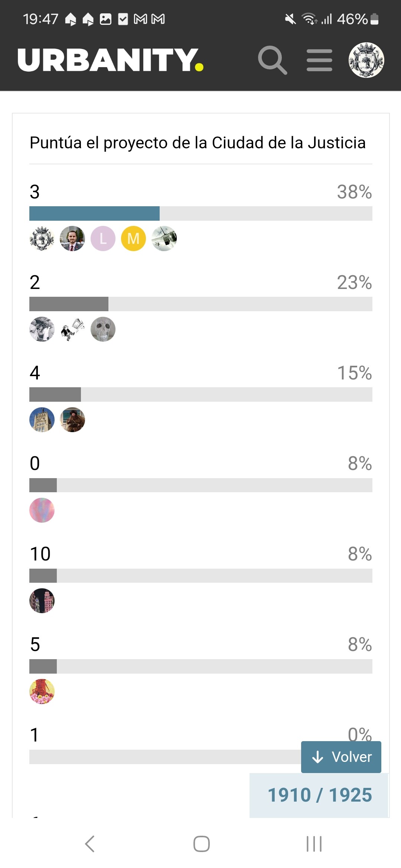Open the user profile crest avatar in header
Image resolution: width=401 pixels, height=868 pixels.
[x=366, y=60]
